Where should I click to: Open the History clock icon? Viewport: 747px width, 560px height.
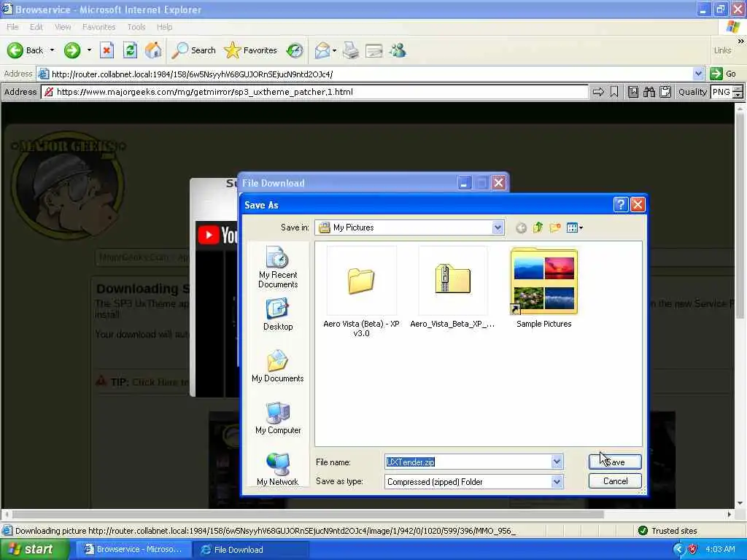pyautogui.click(x=295, y=50)
